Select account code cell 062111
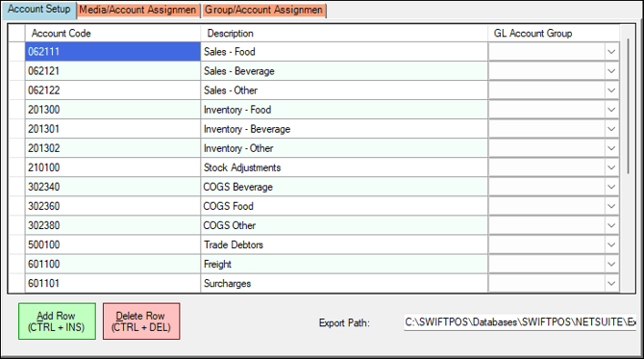Screen dimensions: 644x359 click(x=113, y=52)
